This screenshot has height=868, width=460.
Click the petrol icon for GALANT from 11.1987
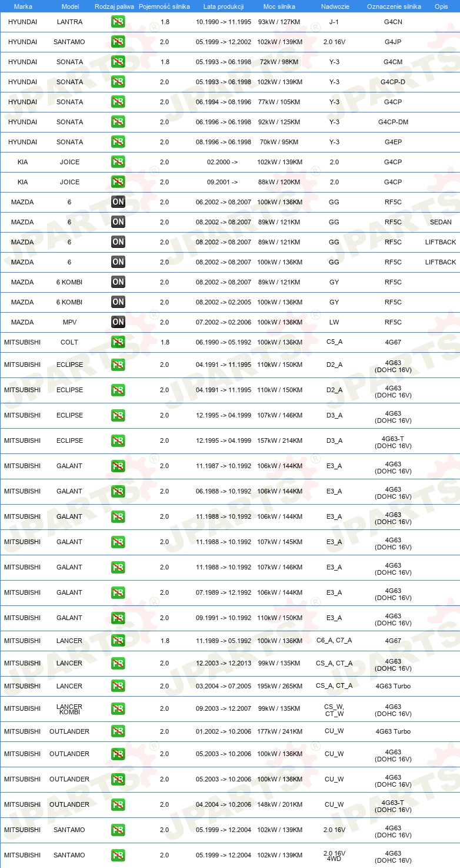pos(118,466)
